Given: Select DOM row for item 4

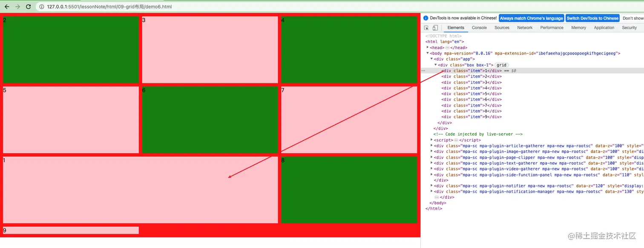Looking at the screenshot, I should click(532, 88).
